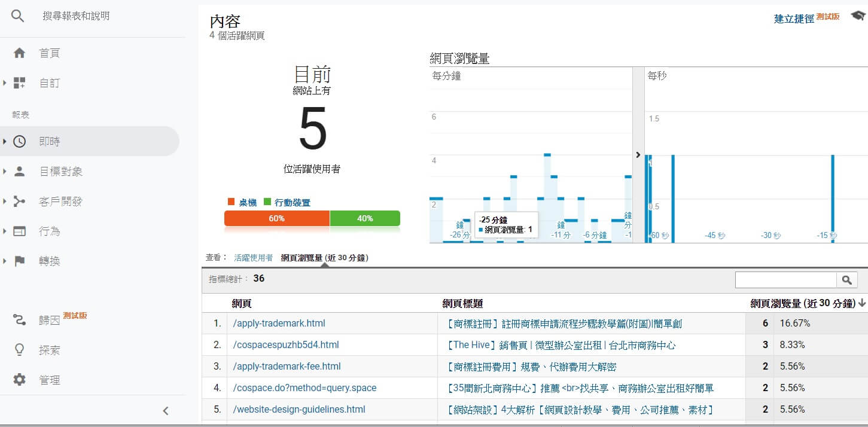This screenshot has height=427, width=868.
Task: Click the 客戶開發 acquisition icon
Action: (20, 202)
